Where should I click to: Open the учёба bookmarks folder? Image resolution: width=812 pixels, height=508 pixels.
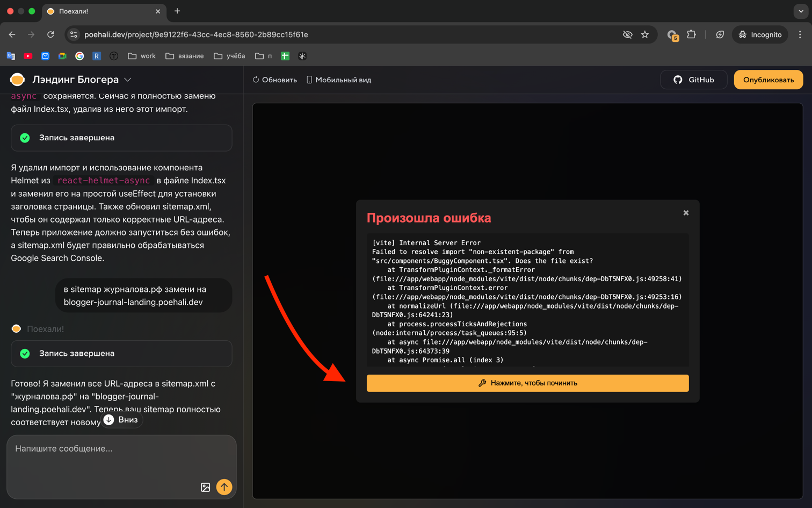(229, 56)
